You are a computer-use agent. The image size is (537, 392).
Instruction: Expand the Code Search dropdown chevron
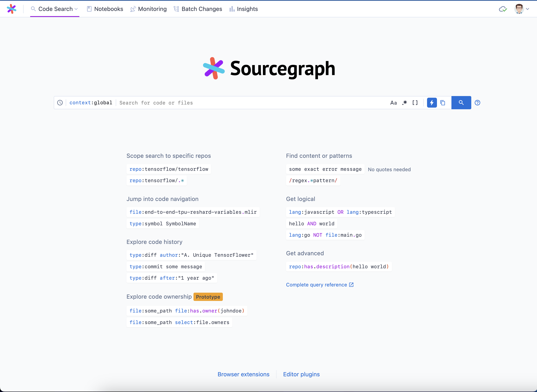tap(76, 9)
